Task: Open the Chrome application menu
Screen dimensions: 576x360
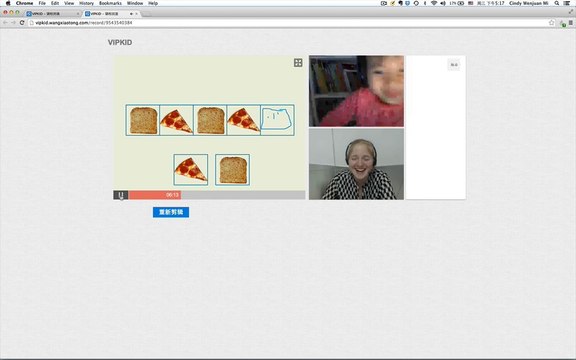Action: [24, 3]
